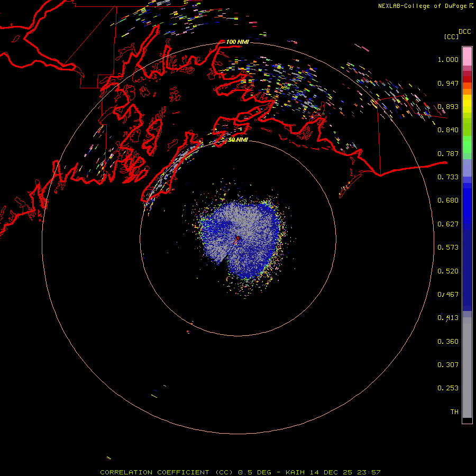Pick the gray low-value segment of the color bar
Image resolution: width=476 pixels, height=476 pixels.
point(467,368)
